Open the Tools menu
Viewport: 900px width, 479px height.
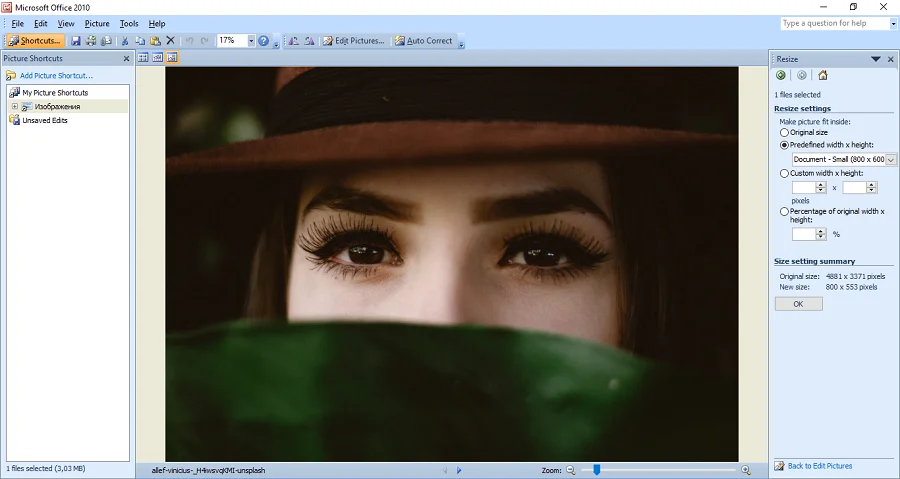(x=129, y=23)
